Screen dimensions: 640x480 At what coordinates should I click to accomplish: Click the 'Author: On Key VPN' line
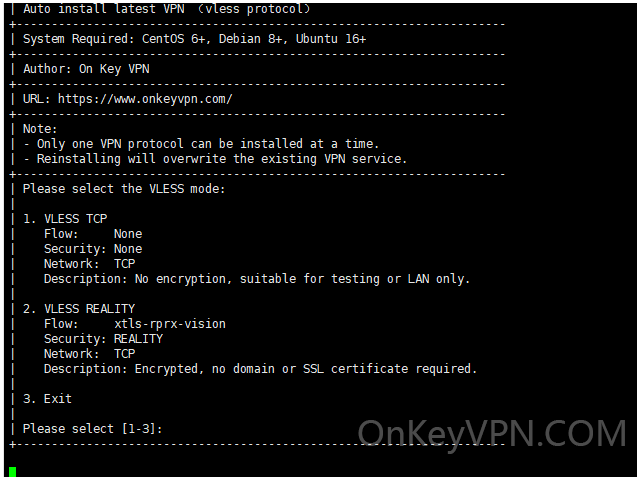pos(86,69)
